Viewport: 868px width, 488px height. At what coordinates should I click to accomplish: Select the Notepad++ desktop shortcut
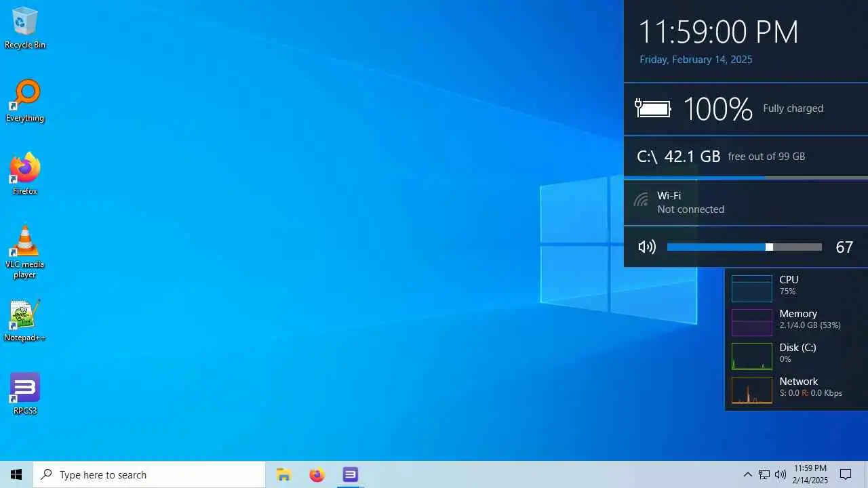pos(25,321)
